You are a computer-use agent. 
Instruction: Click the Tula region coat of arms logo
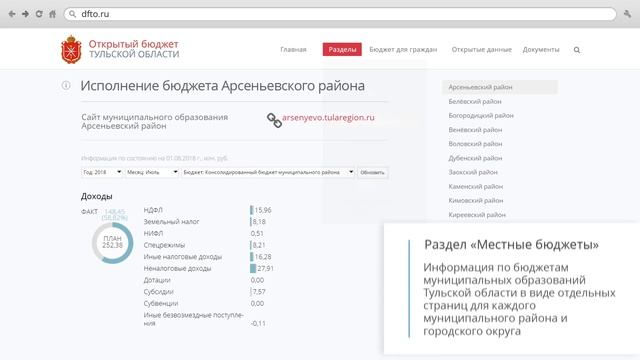point(71,49)
